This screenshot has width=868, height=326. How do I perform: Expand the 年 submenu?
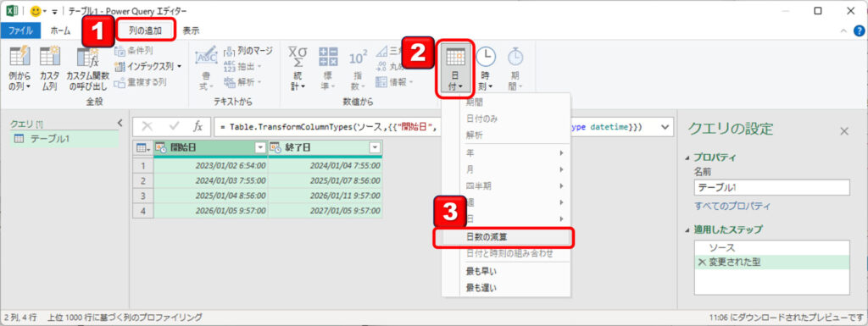coord(506,152)
